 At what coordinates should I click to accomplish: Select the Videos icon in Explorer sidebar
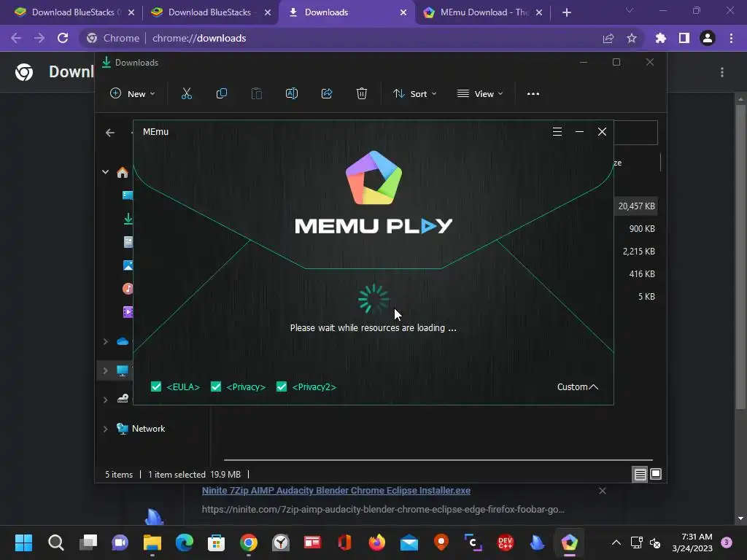128,312
